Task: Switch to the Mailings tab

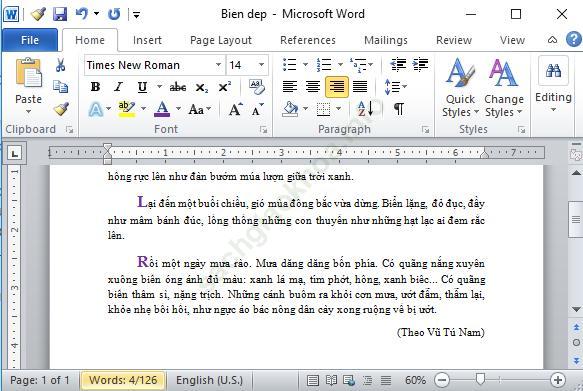Action: click(386, 40)
